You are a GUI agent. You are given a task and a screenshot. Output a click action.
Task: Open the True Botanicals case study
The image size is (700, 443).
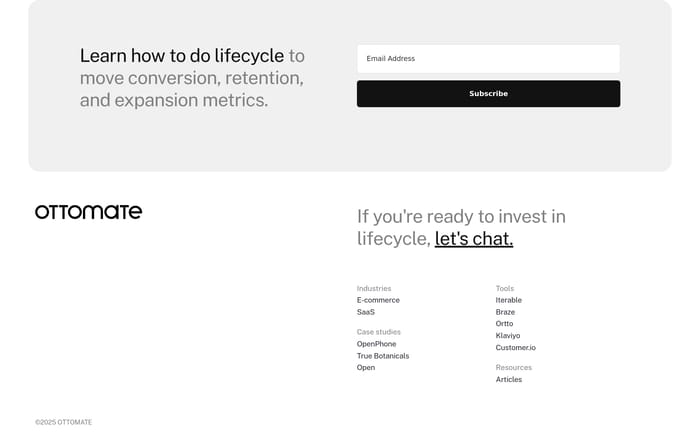[x=383, y=356]
